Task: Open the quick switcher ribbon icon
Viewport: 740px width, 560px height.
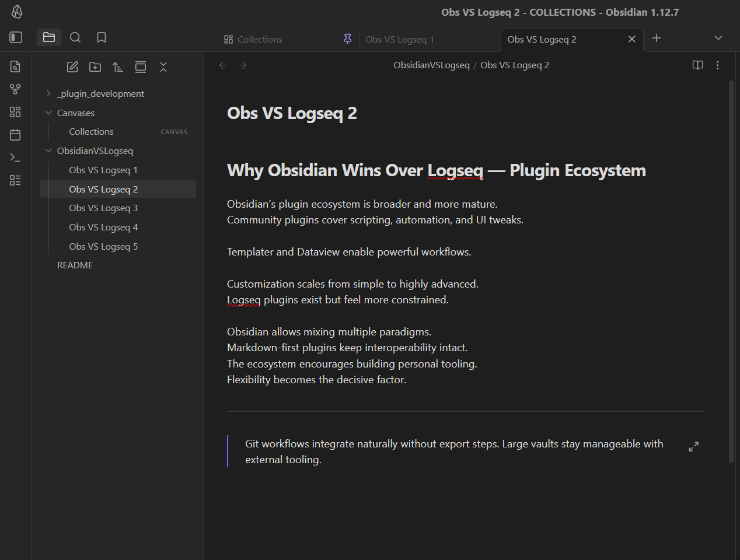Action: [15, 66]
